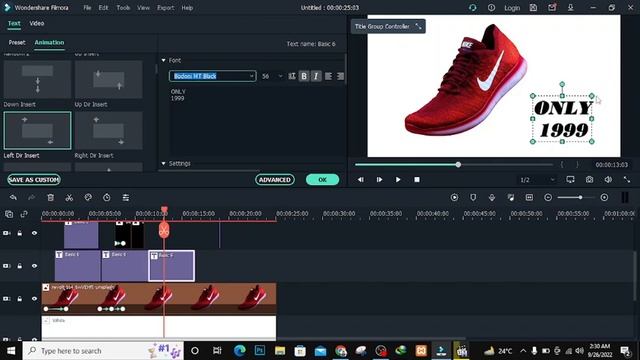Open the Tools menu
The image size is (640, 360).
point(123,8)
